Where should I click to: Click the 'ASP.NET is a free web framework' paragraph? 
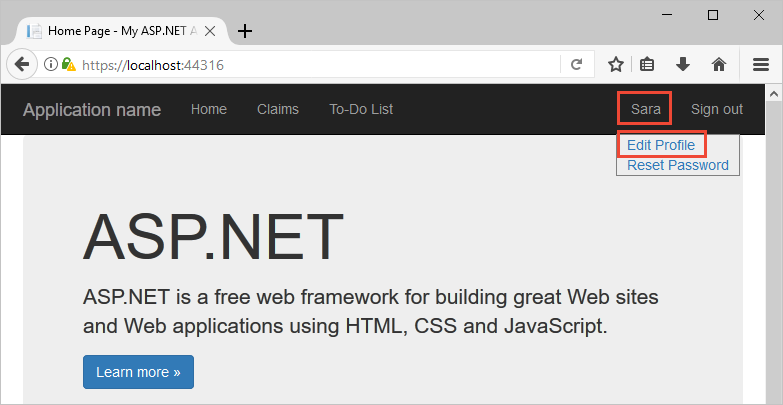(x=371, y=312)
